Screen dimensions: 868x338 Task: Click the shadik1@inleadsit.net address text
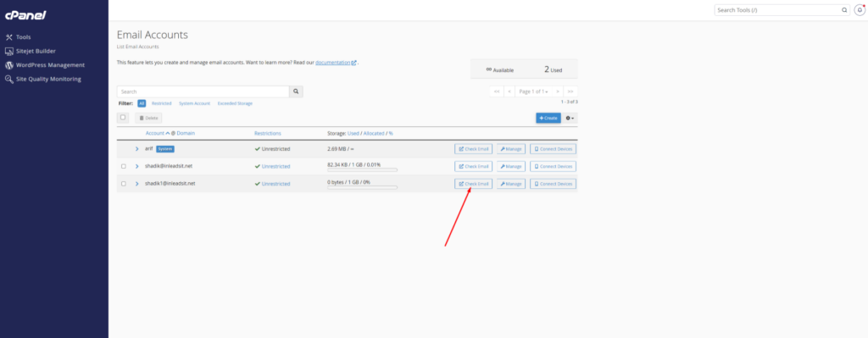pos(170,183)
